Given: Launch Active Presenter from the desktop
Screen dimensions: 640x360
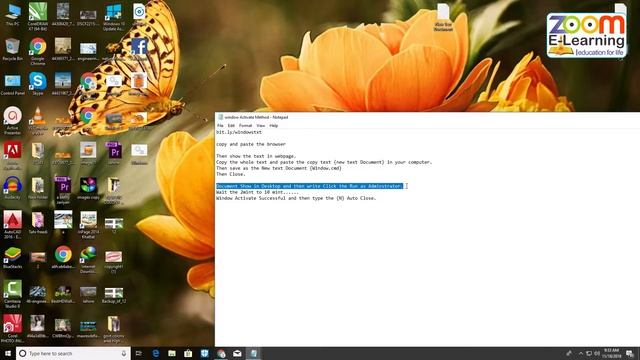Looking at the screenshot, I should click(x=13, y=120).
